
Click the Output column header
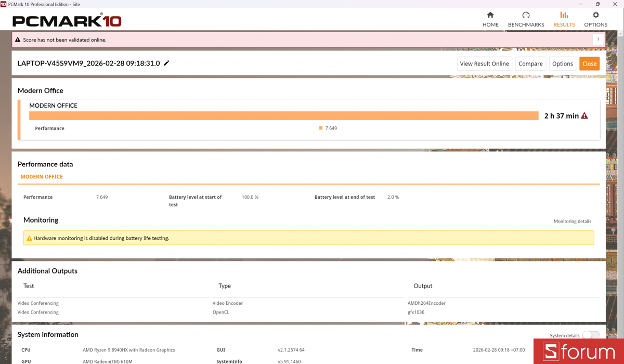[x=423, y=286]
